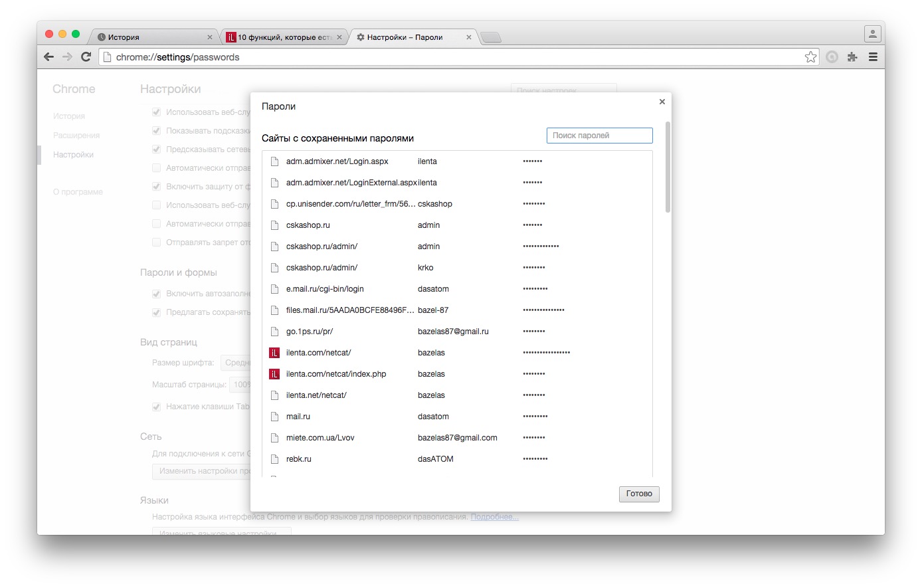Click Изменить настройки прокси button
The image size is (922, 588).
click(202, 471)
